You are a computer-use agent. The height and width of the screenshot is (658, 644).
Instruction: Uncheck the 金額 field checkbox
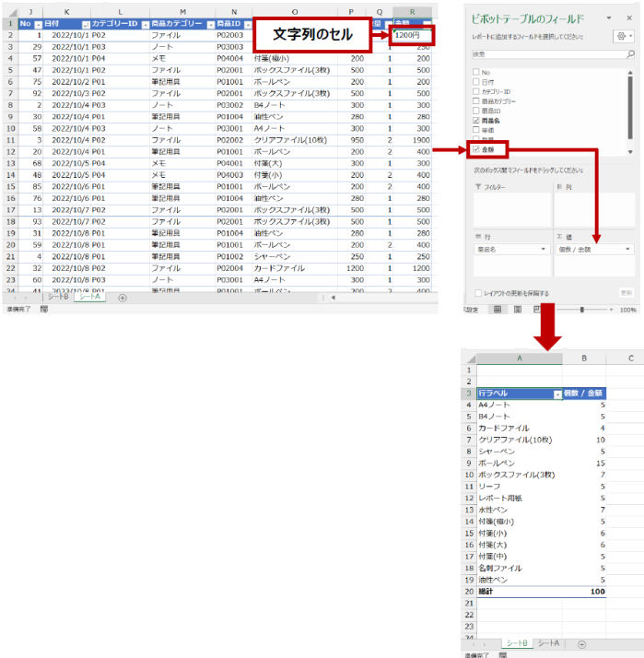pos(475,148)
